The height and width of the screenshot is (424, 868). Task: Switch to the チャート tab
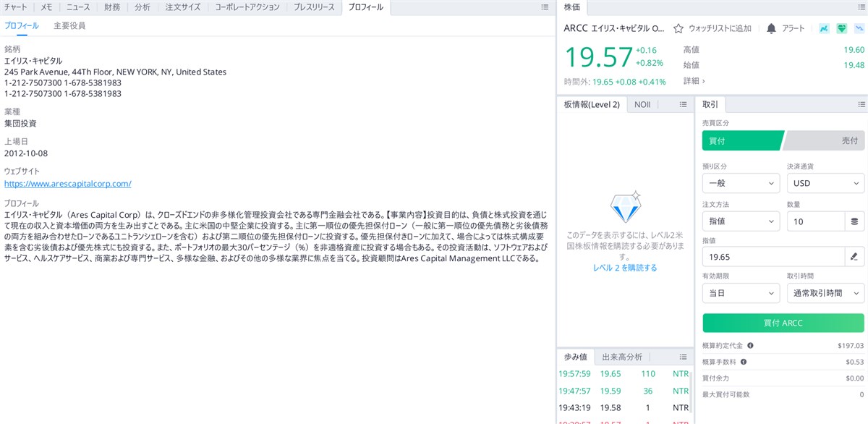coord(16,7)
